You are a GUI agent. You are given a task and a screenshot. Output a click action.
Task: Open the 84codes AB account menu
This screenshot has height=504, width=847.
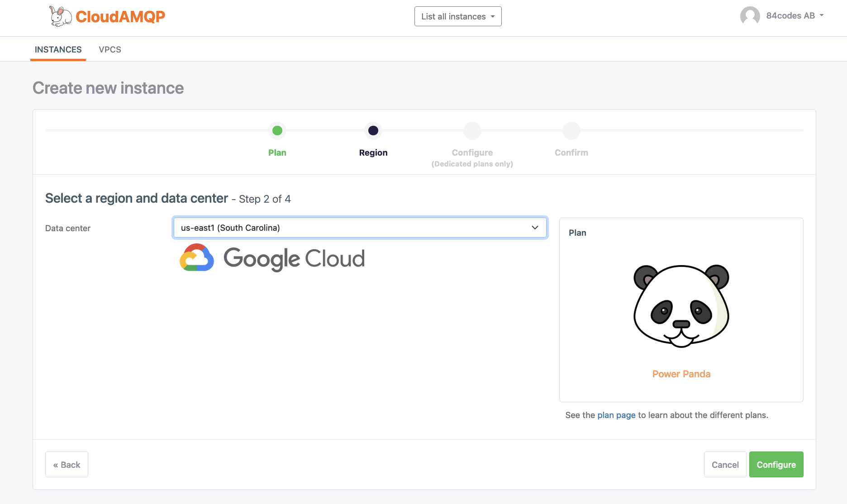(x=795, y=16)
